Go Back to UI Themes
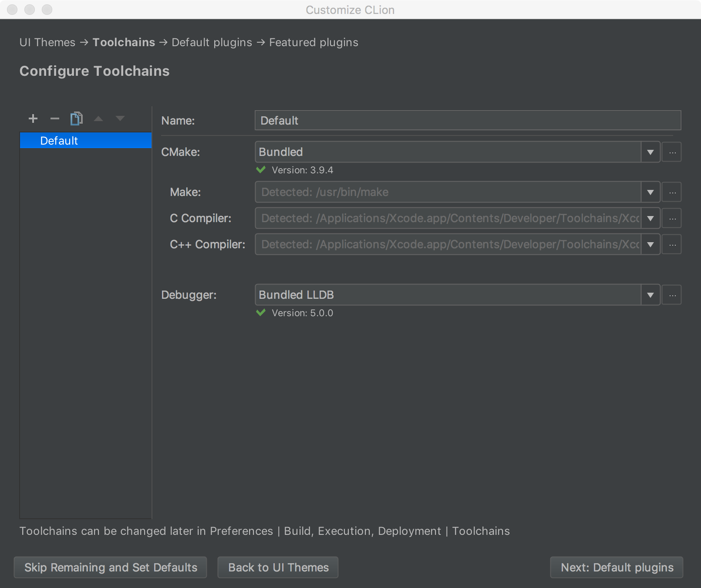 (278, 567)
